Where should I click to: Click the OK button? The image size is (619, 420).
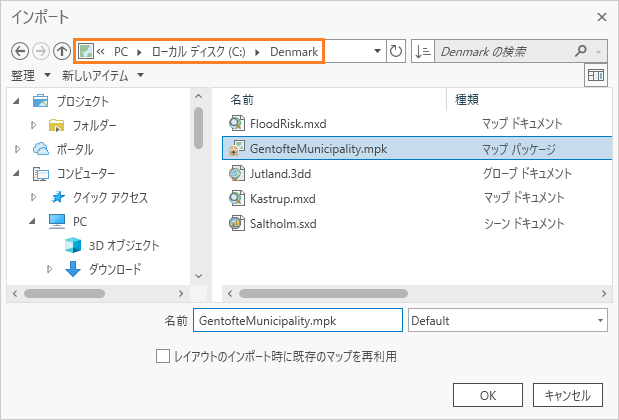487,395
